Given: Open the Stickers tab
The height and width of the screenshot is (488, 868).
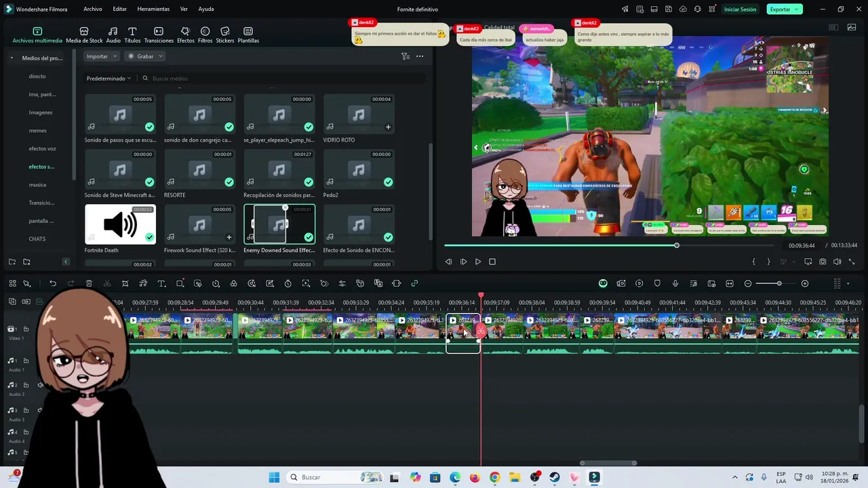Looking at the screenshot, I should coord(225,35).
